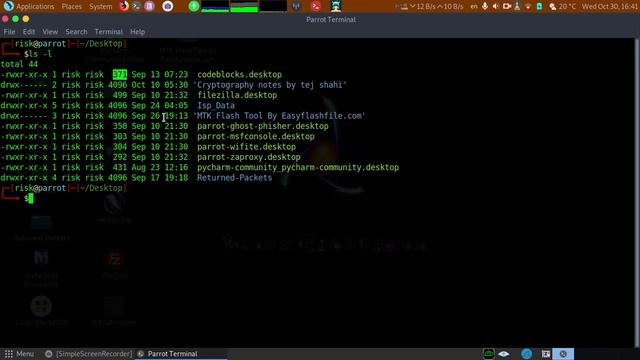The height and width of the screenshot is (360, 640).
Task: Open the bottom panel Menu button
Action: [x=19, y=354]
